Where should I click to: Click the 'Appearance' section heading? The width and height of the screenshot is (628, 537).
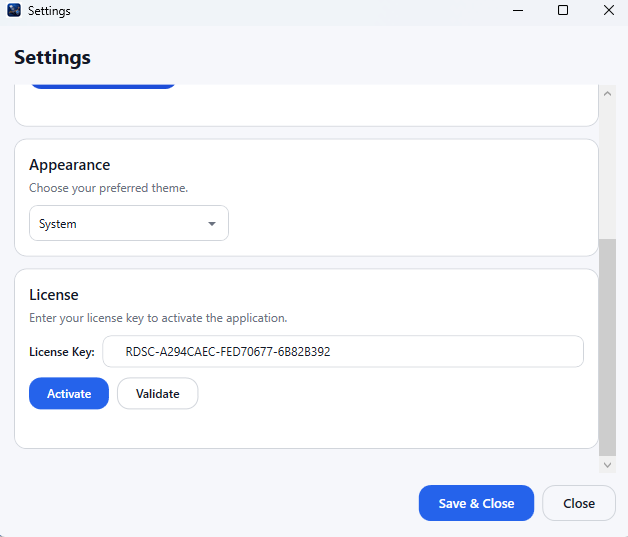pos(70,165)
